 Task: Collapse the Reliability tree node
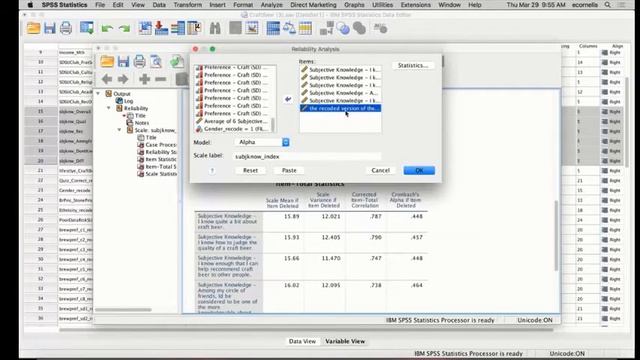pos(109,108)
